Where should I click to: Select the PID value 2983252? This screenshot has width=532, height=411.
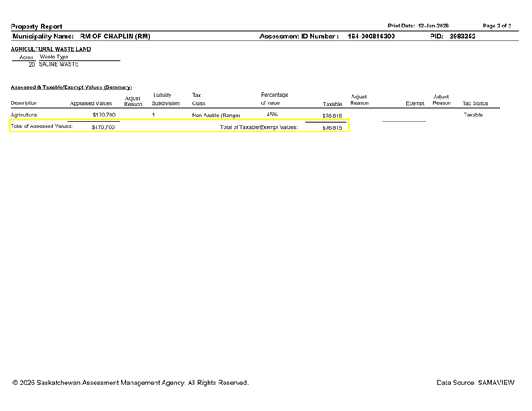462,37
